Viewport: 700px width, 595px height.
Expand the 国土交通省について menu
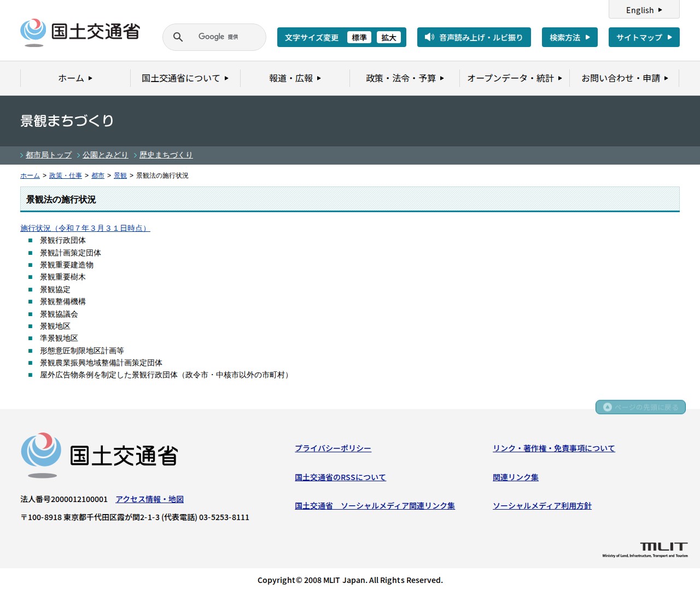(x=185, y=78)
